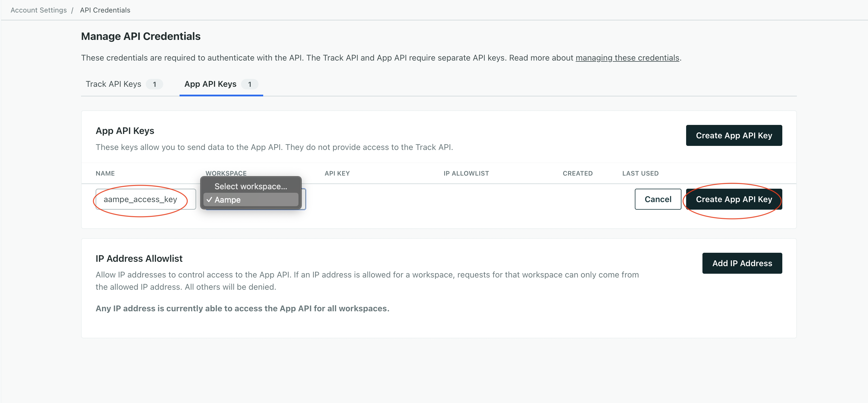Image resolution: width=868 pixels, height=403 pixels.
Task: Click the WORKSPACE column header
Action: coord(226,173)
